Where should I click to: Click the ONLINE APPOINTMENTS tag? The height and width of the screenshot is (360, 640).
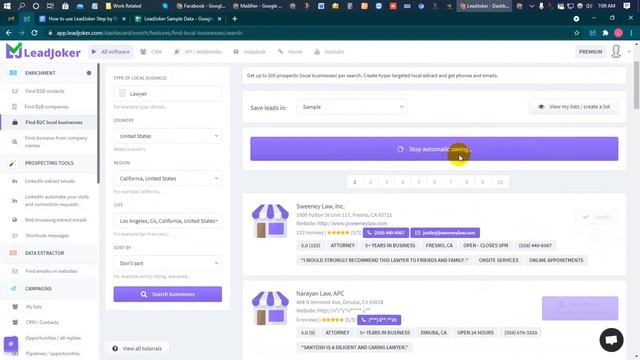tap(556, 260)
